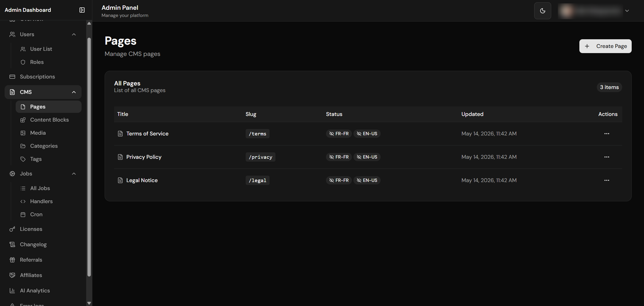
Task: Click the /legal slug
Action: point(257,180)
